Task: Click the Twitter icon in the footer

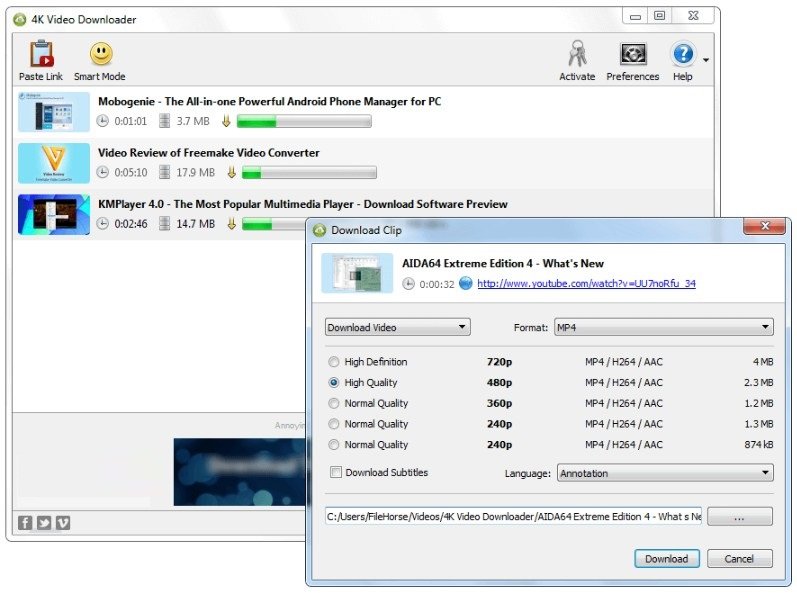Action: point(44,523)
